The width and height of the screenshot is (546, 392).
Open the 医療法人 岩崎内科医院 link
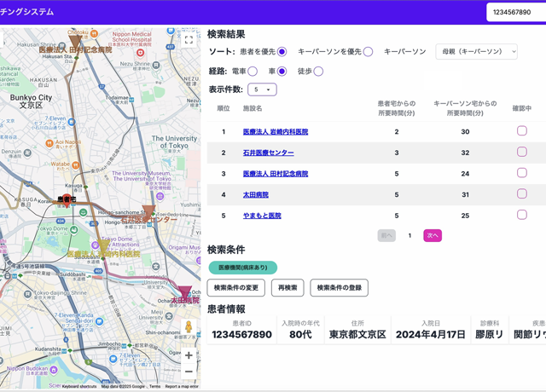click(x=276, y=132)
